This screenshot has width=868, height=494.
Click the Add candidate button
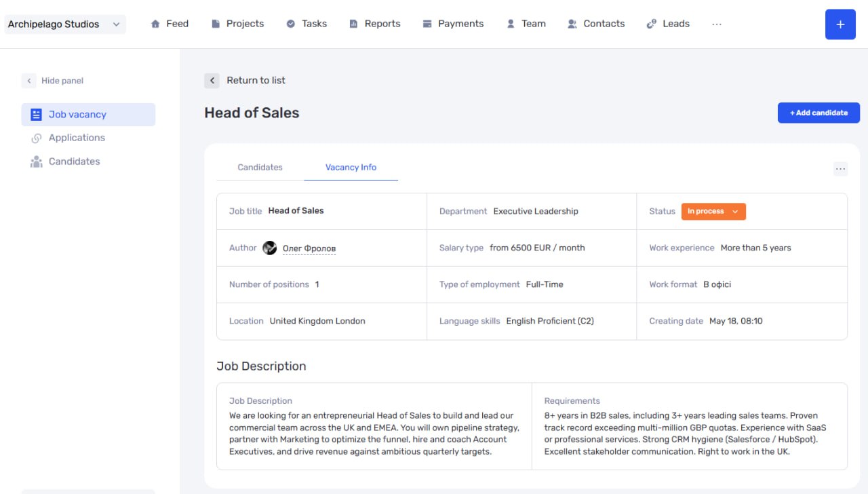pyautogui.click(x=818, y=113)
